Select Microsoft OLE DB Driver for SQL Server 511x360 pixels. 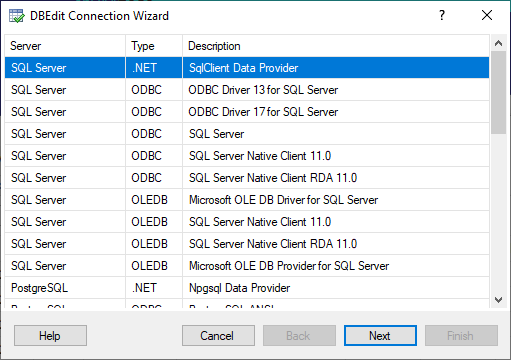click(247, 200)
